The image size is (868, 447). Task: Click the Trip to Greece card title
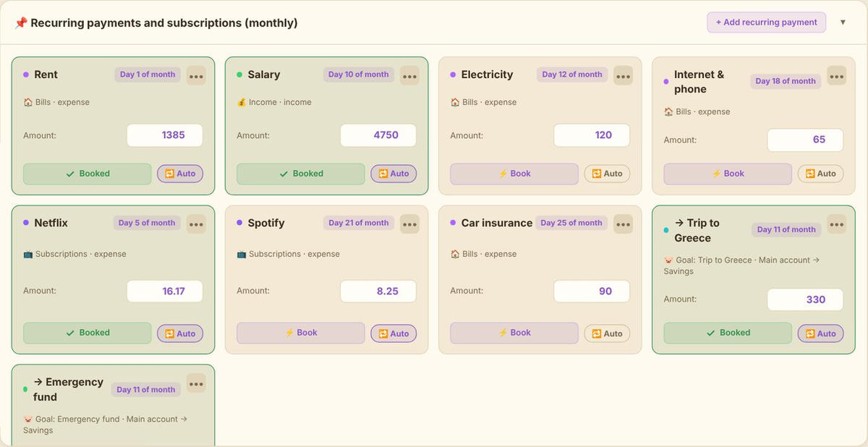(x=697, y=230)
